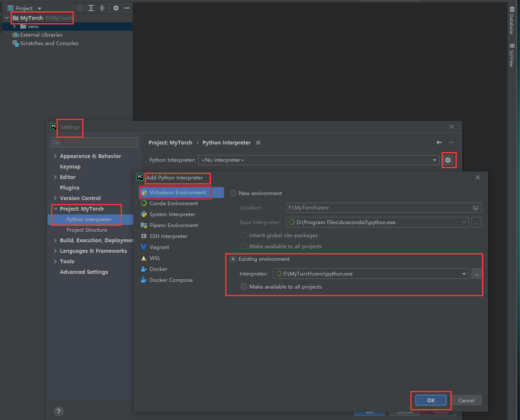The image size is (520, 420).
Task: Open the SciView side panel
Action: 512,55
